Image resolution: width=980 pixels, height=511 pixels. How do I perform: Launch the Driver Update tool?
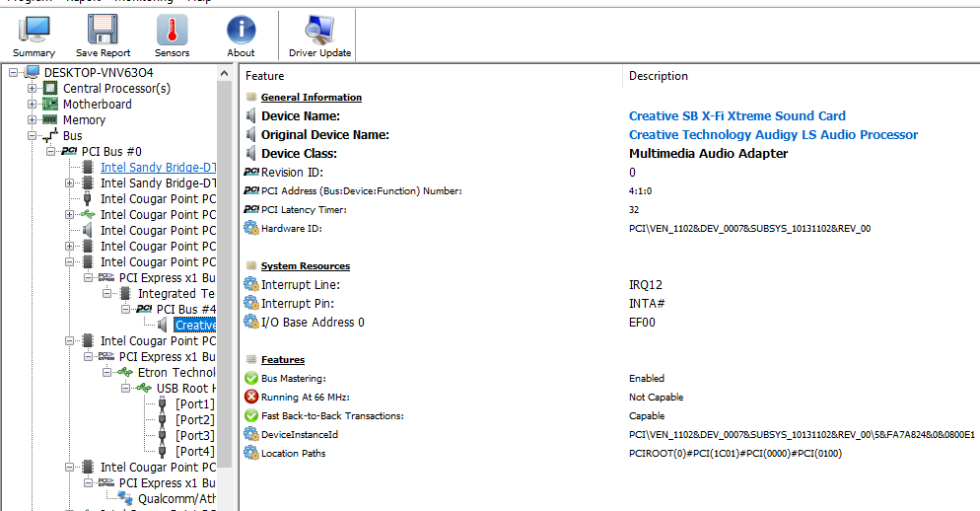[319, 36]
